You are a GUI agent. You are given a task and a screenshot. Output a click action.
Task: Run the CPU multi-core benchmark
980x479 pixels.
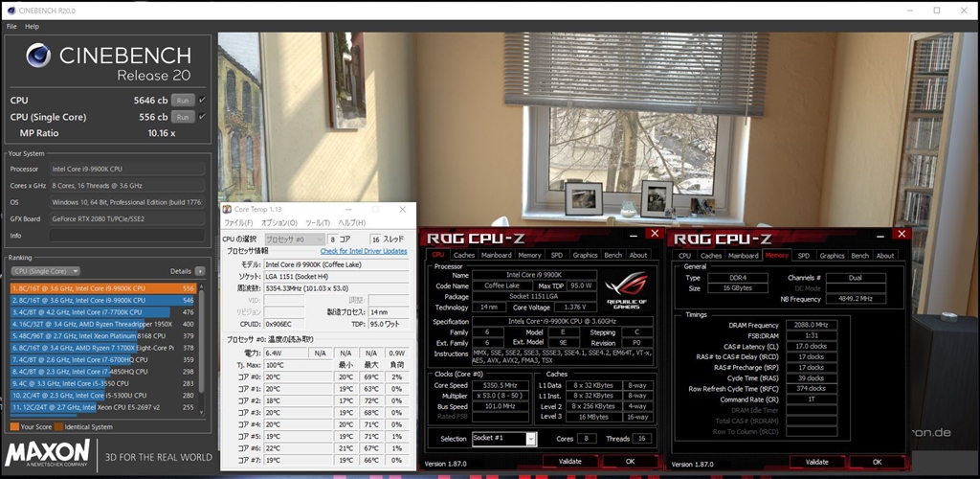tap(183, 100)
